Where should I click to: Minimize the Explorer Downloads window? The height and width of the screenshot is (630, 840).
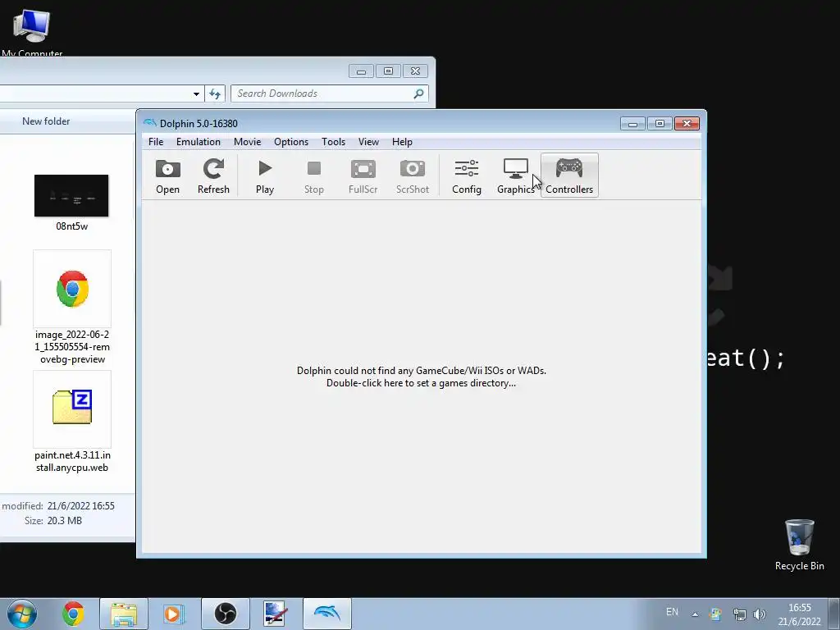tap(361, 71)
